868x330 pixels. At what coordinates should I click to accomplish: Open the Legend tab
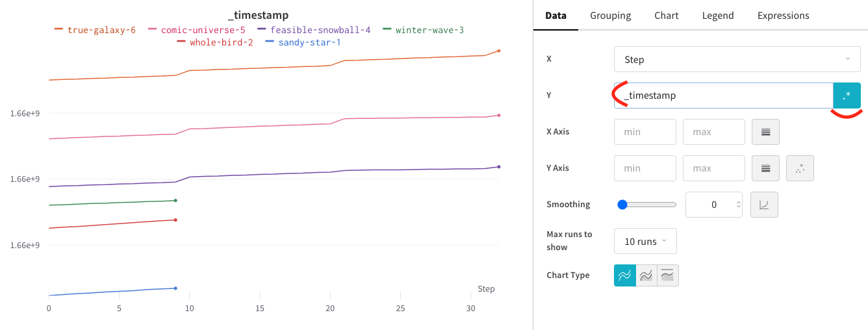(x=718, y=16)
